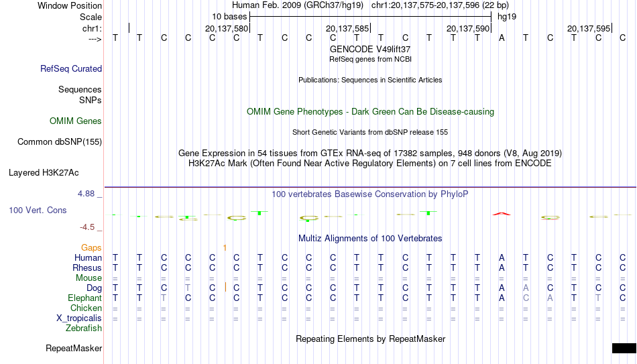Click the OMIM Genes track label

coord(75,121)
